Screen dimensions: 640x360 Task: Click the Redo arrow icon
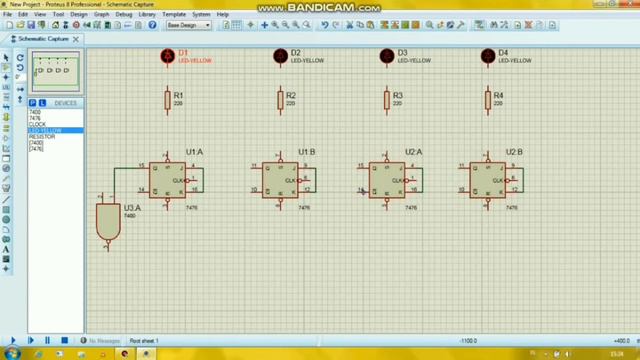(x=336, y=25)
